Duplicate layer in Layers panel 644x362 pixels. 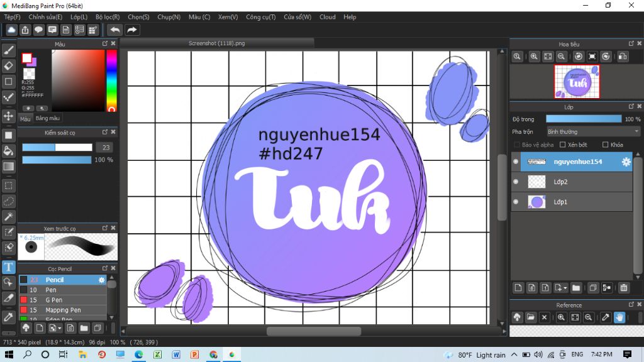pos(592,288)
